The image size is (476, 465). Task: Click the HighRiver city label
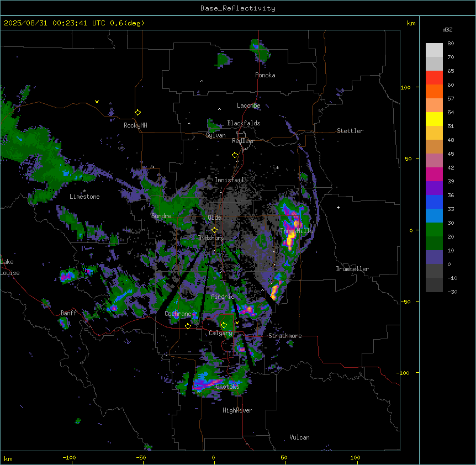point(237,410)
